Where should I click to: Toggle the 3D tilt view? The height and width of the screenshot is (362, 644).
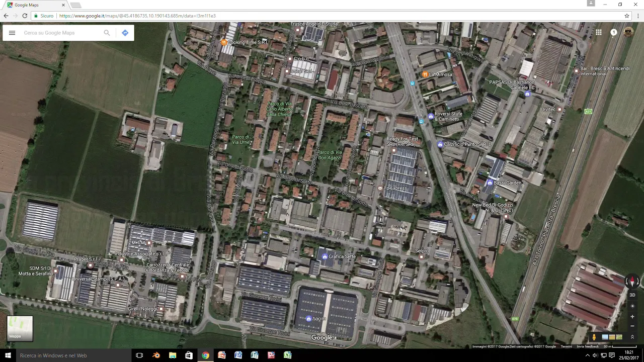632,295
